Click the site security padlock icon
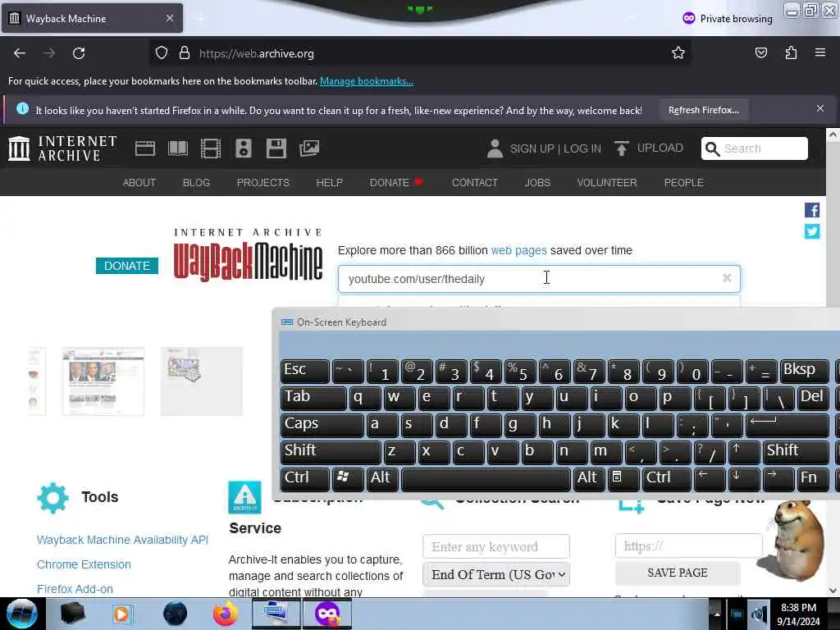Screen dimensions: 840x630 (185, 53)
